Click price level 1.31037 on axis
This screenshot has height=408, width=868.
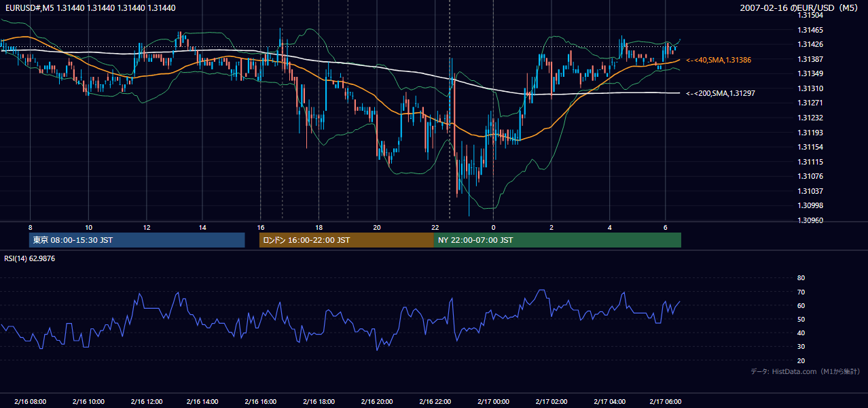pyautogui.click(x=809, y=191)
